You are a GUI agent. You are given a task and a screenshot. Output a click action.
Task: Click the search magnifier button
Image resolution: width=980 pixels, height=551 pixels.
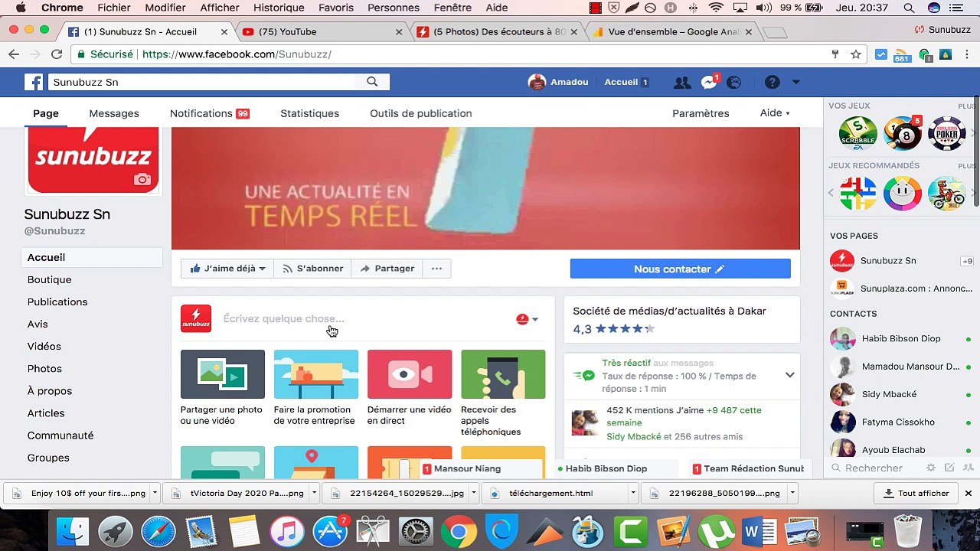372,82
